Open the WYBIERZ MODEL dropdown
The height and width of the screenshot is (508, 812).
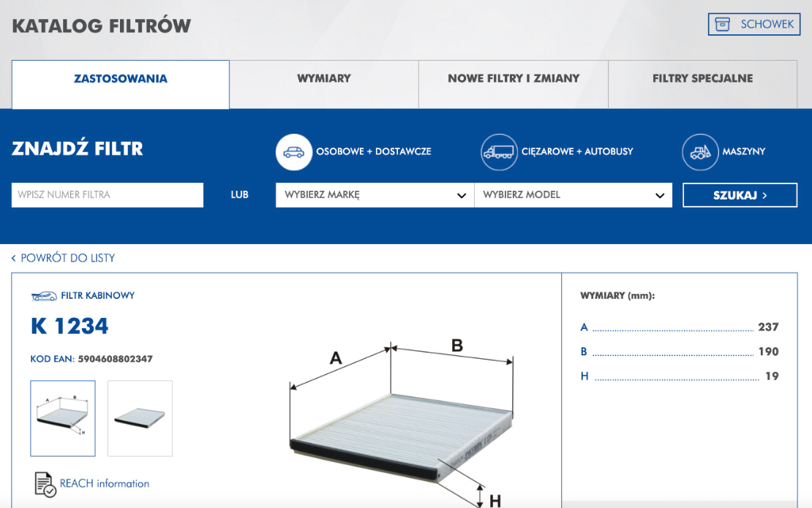pyautogui.click(x=574, y=194)
